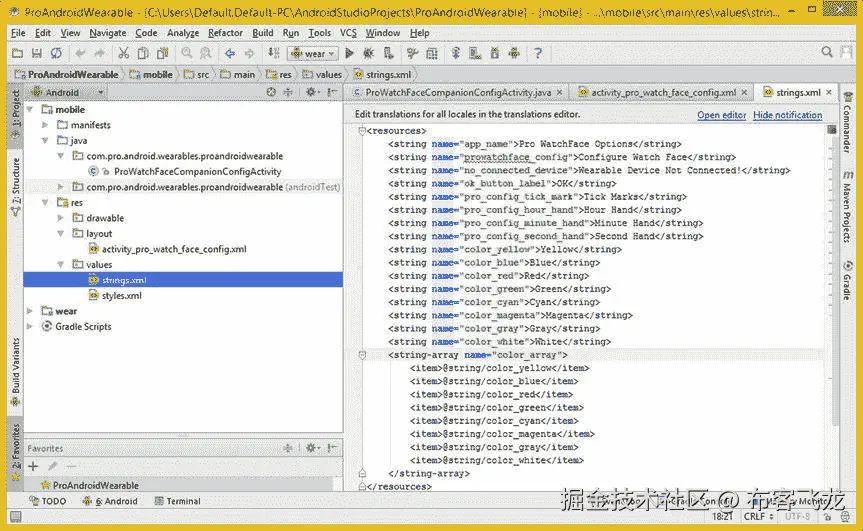The width and height of the screenshot is (863, 531).
Task: Open the 6: Android tool window
Action: (x=110, y=501)
